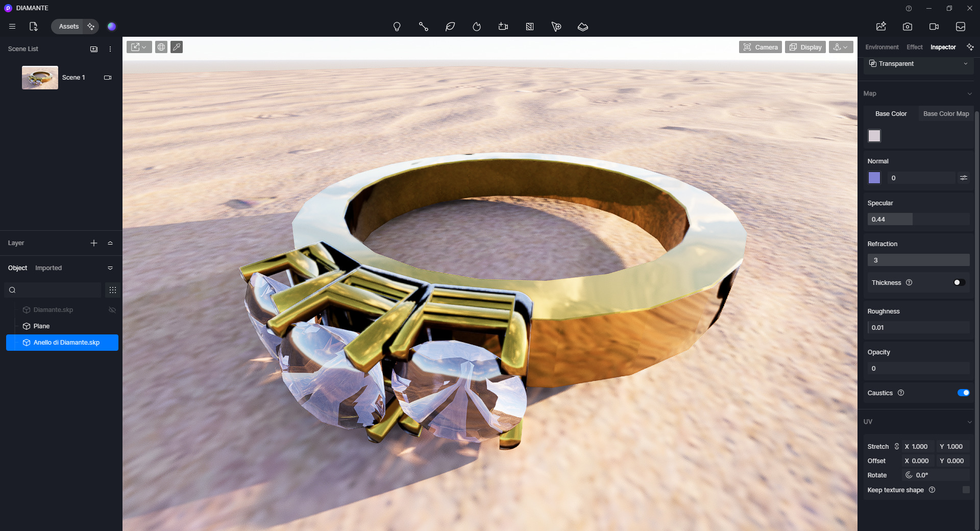Select the flame effect tool
This screenshot has width=980, height=531.
pyautogui.click(x=477, y=27)
